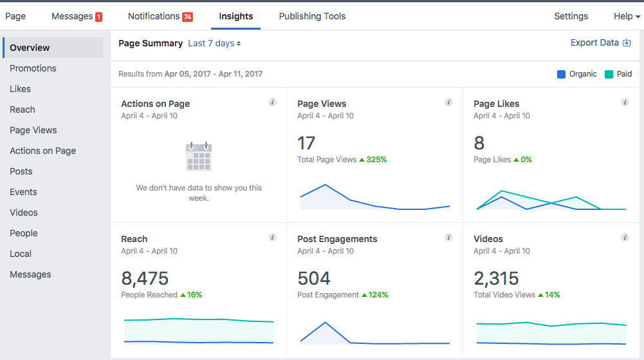Viewport: 644px width, 360px height.
Task: Click the Page Summary heading
Action: 151,43
